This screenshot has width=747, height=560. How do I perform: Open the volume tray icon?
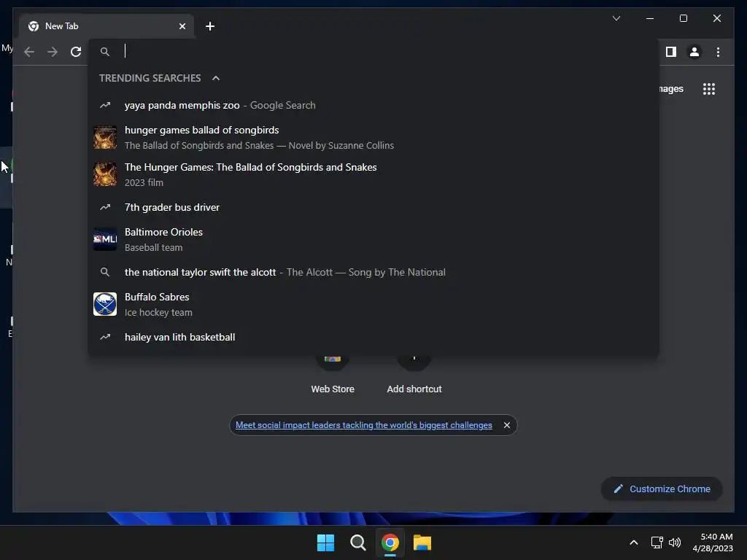(x=675, y=542)
